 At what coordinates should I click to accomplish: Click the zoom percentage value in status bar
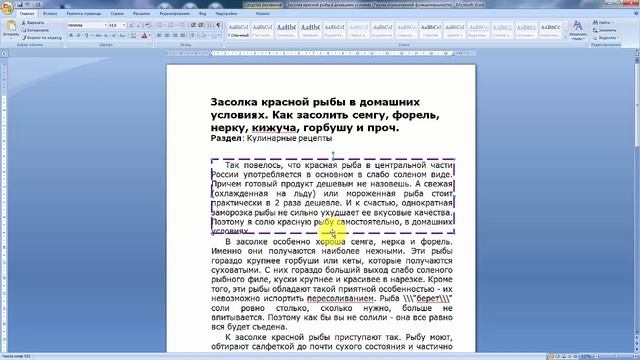(586, 357)
